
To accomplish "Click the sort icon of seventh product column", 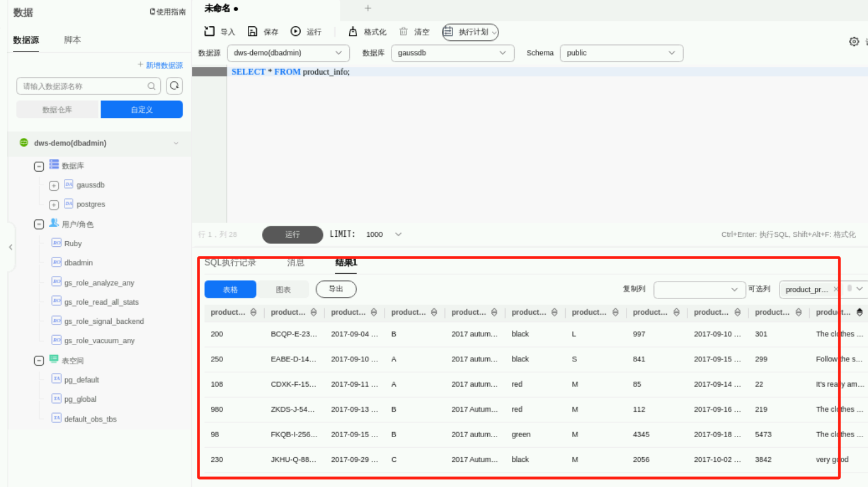I will tap(616, 313).
